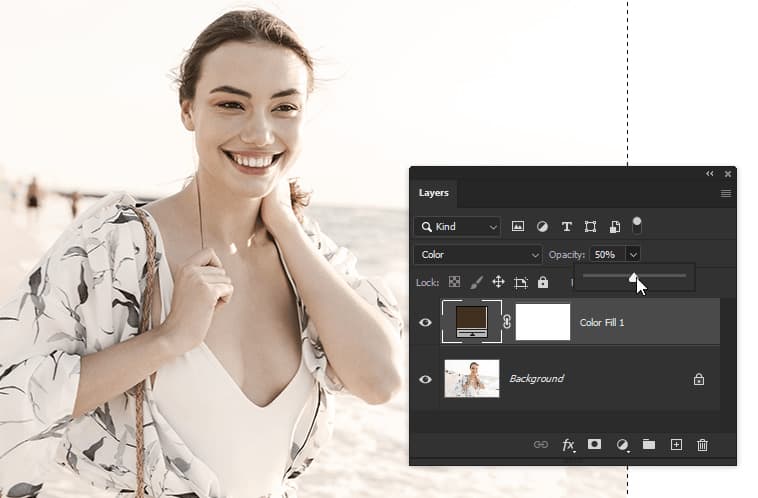Delete layer using the trash icon

click(x=702, y=445)
